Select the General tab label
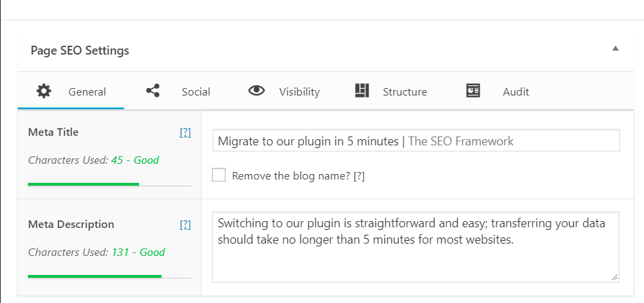The height and width of the screenshot is (303, 644). [87, 91]
